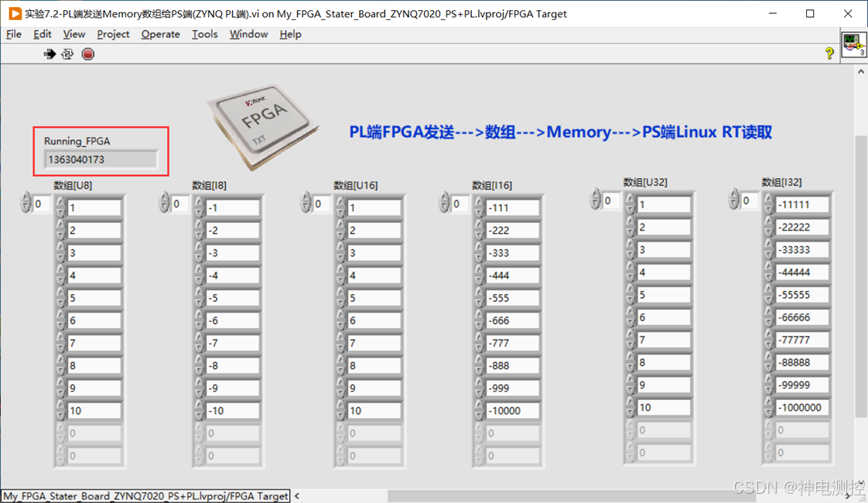
Task: Click the 数组[I16] element showing -777
Action: (513, 343)
